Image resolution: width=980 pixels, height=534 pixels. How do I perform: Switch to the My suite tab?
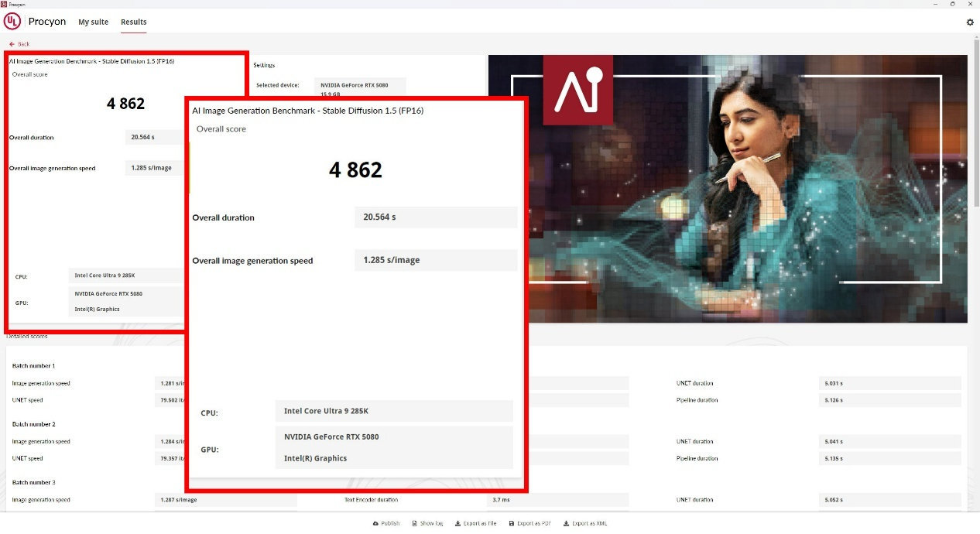click(x=93, y=22)
